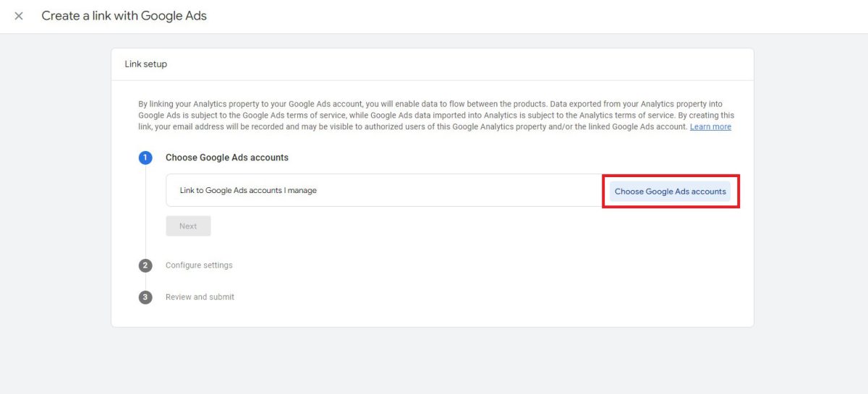Click the Link setup card header
This screenshot has width=868, height=394.
click(x=433, y=64)
